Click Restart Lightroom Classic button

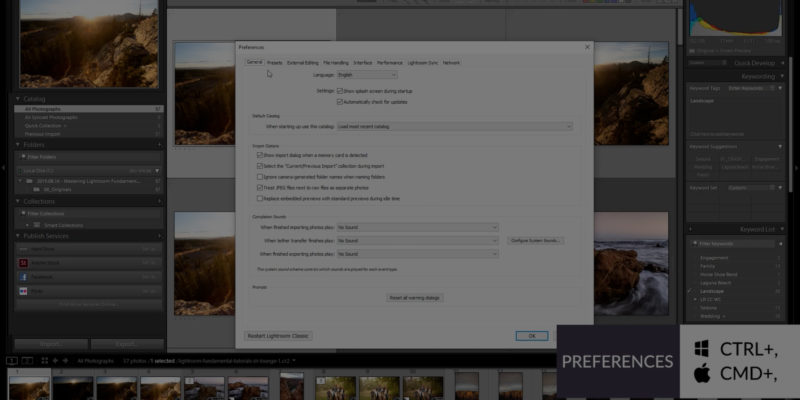tap(278, 336)
